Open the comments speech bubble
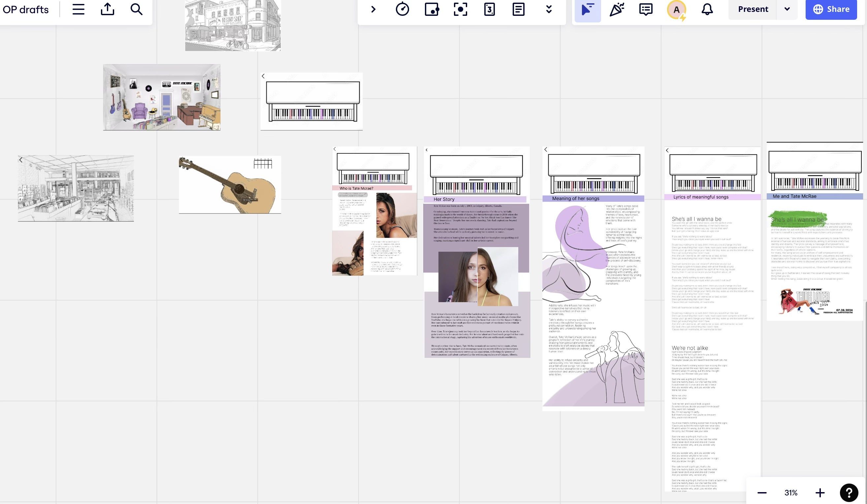 point(646,9)
